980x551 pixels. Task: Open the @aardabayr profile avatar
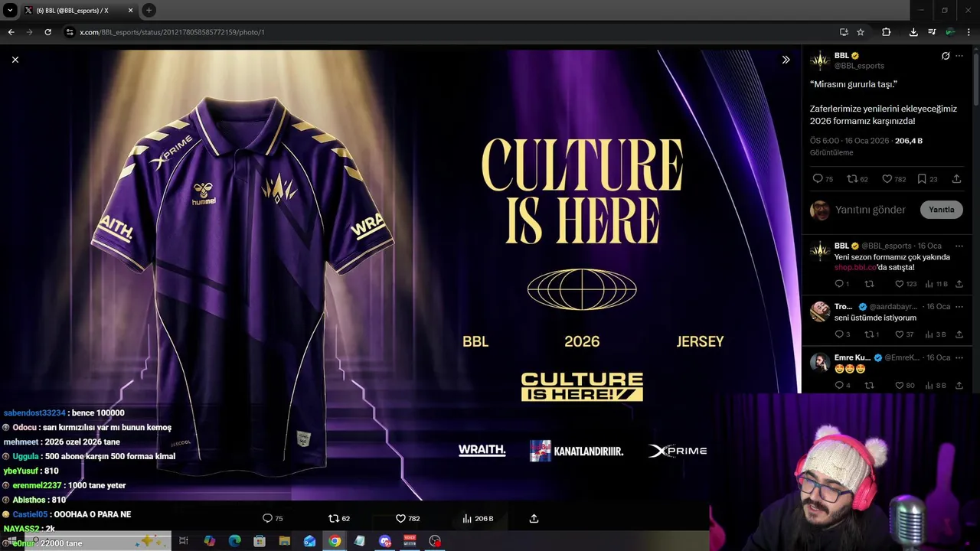(x=820, y=311)
